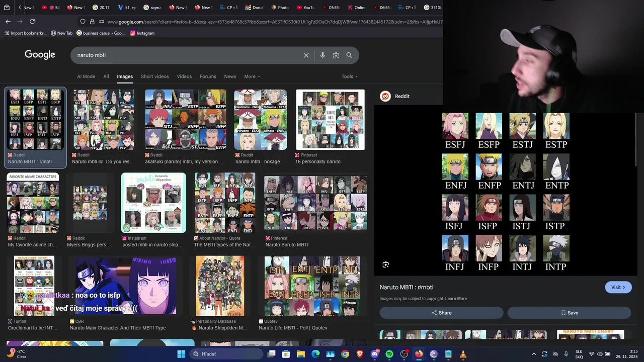Go back to the previous page
Viewport: 644px width, 362px height.
[x=8, y=22]
